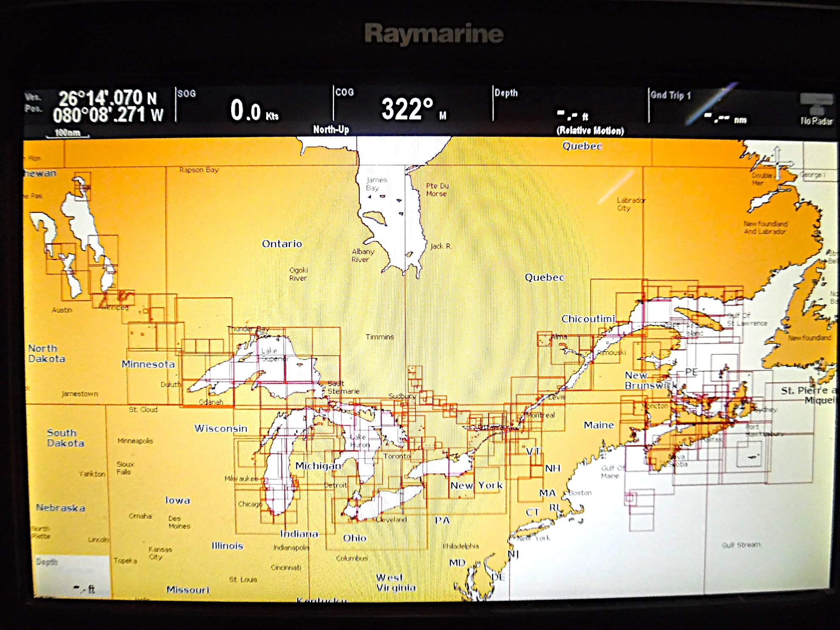840x630 pixels.
Task: Tap the Gulf Stream label
Action: click(x=741, y=545)
